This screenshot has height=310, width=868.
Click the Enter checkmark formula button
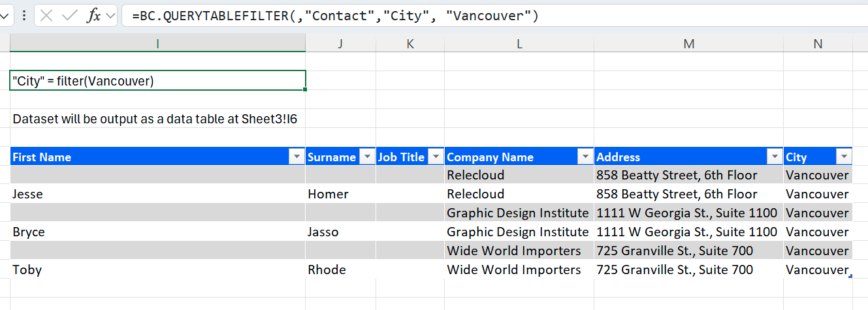pos(69,16)
